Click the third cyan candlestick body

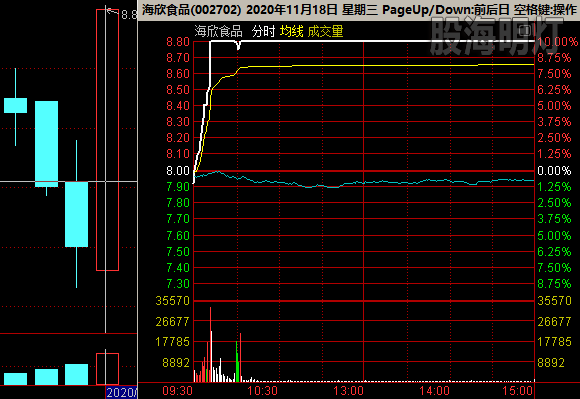point(77,214)
